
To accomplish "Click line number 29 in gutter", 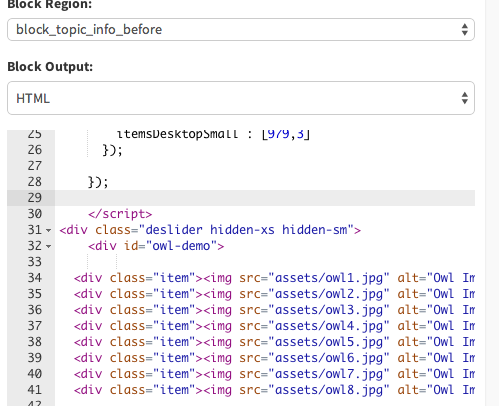I will point(35,198).
